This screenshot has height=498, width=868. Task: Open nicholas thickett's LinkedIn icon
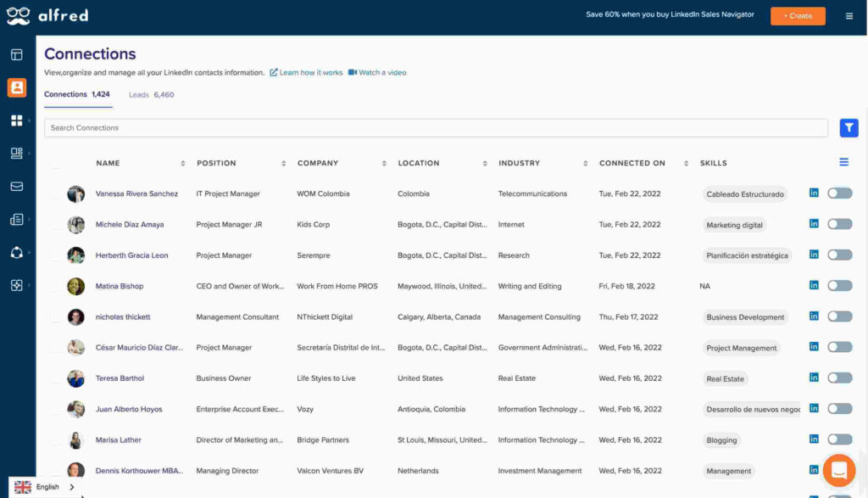[814, 316]
